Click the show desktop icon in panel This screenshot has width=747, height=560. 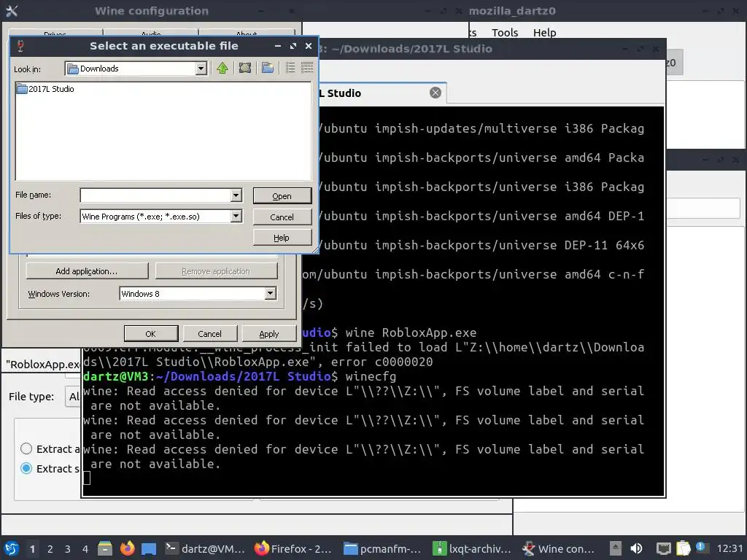[149, 548]
